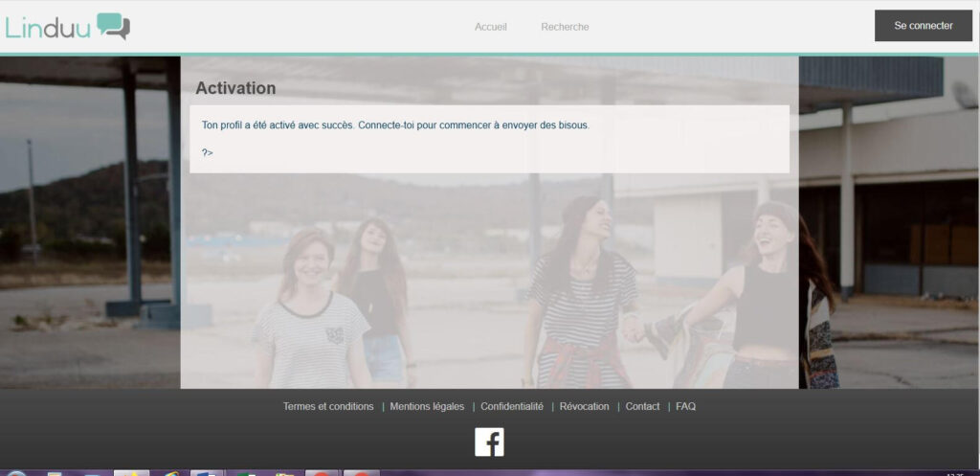The image size is (980, 476).
Task: Click the stray "?>" text in message box
Action: (208, 152)
